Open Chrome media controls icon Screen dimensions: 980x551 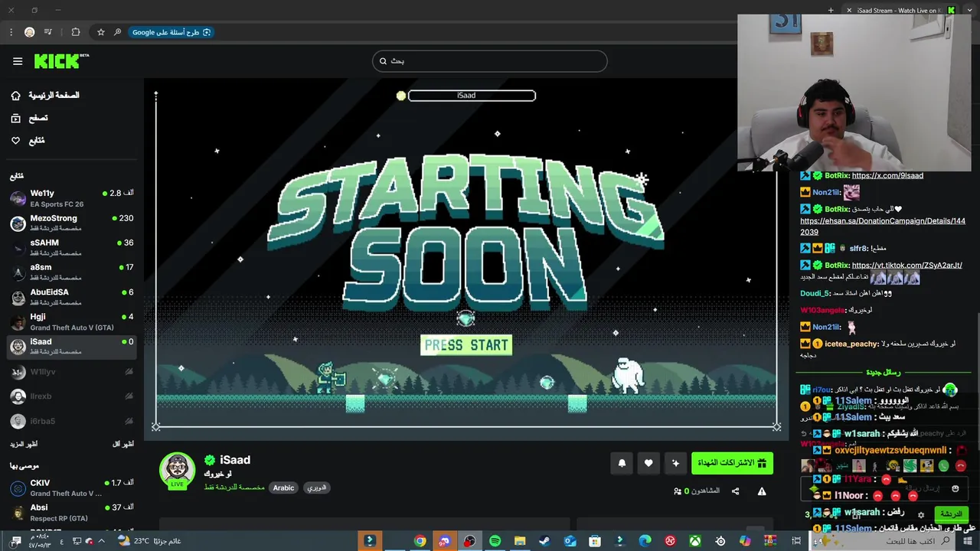(48, 32)
